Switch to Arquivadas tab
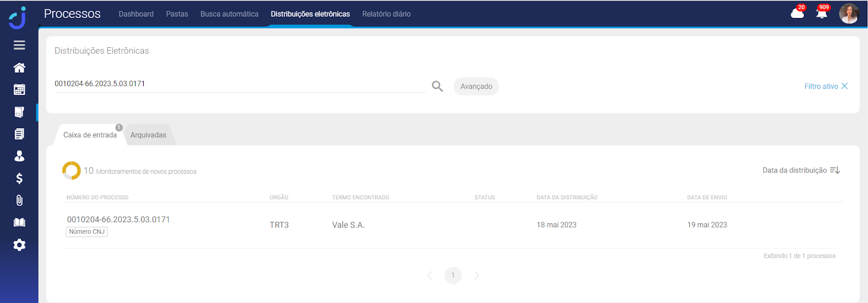The image size is (868, 303). point(148,135)
